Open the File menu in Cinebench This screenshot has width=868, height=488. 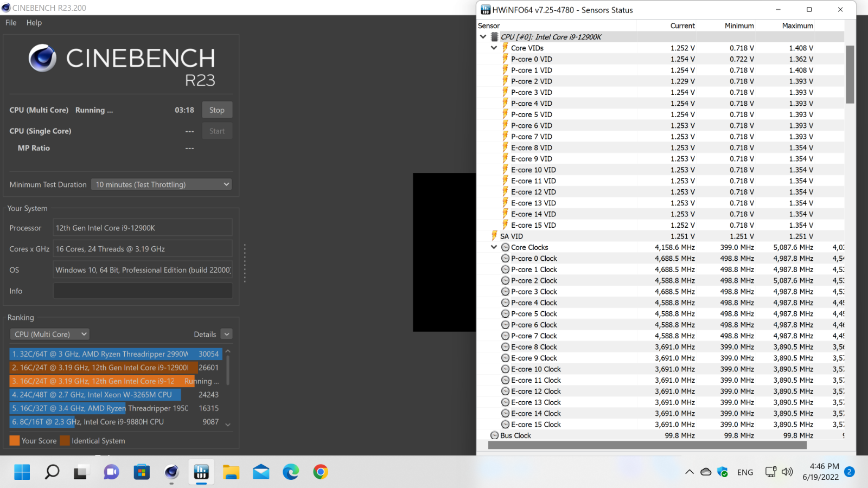[x=11, y=23]
